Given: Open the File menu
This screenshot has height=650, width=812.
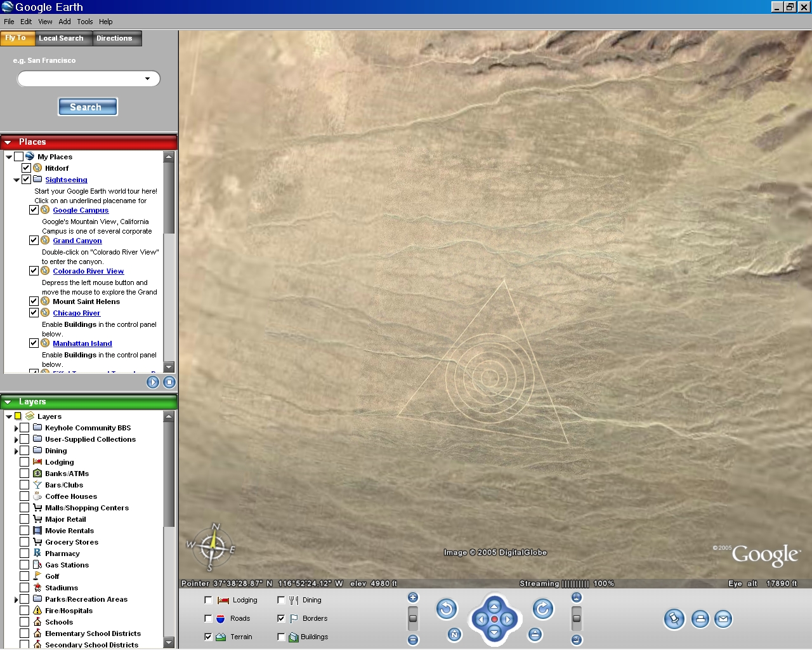Looking at the screenshot, I should (9, 22).
